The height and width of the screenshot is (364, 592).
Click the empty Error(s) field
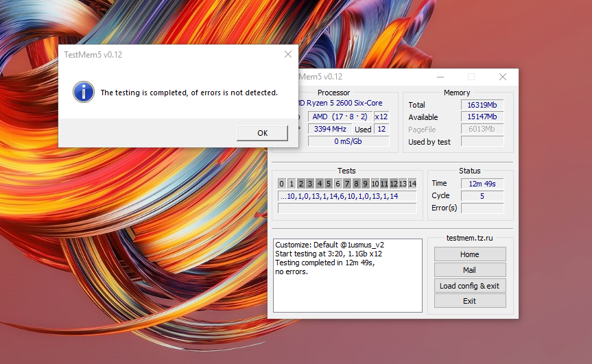[482, 208]
